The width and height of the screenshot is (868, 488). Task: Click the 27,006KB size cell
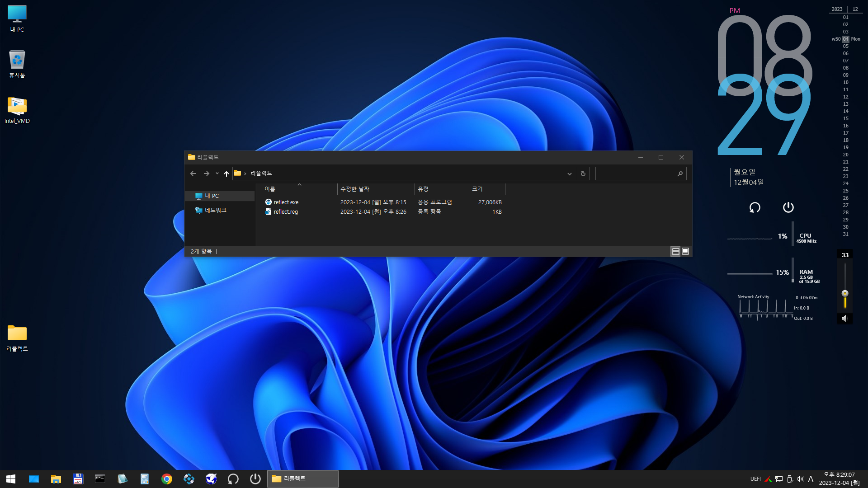tap(490, 202)
